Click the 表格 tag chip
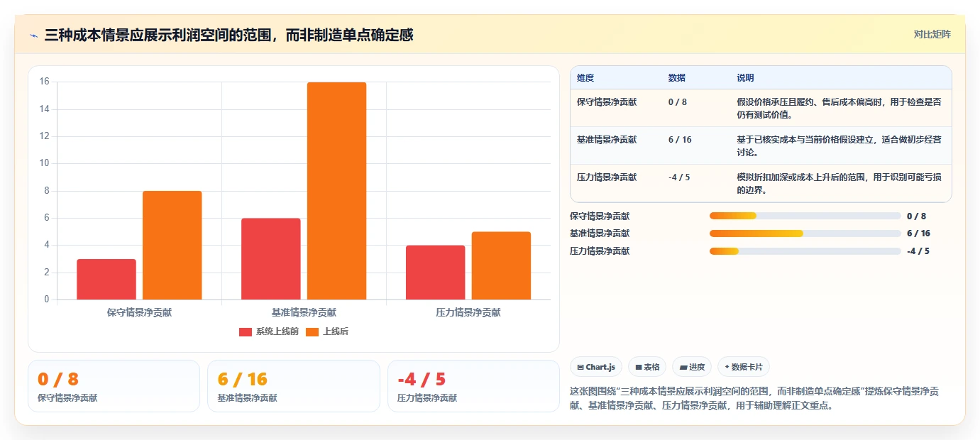Screen dimensions: 980x440 [647, 367]
